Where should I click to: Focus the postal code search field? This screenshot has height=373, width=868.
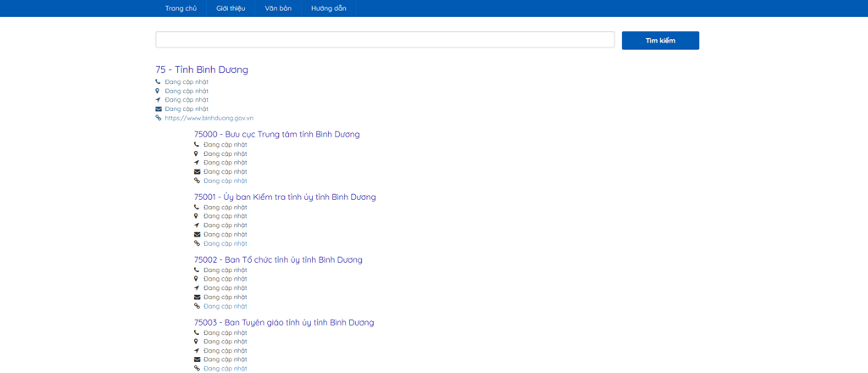tap(385, 40)
